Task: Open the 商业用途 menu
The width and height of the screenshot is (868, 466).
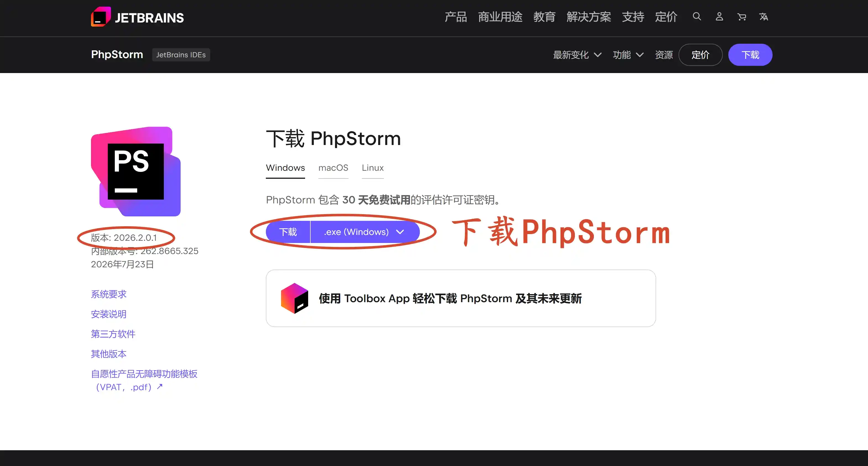Action: pyautogui.click(x=500, y=17)
